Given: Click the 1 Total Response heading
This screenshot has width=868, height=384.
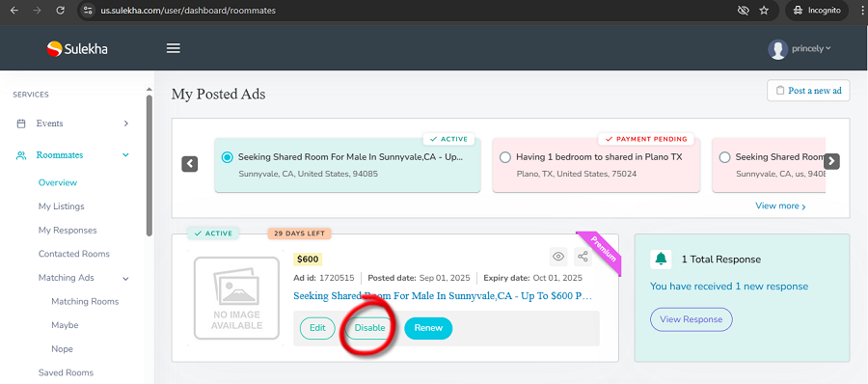Looking at the screenshot, I should coord(721,259).
